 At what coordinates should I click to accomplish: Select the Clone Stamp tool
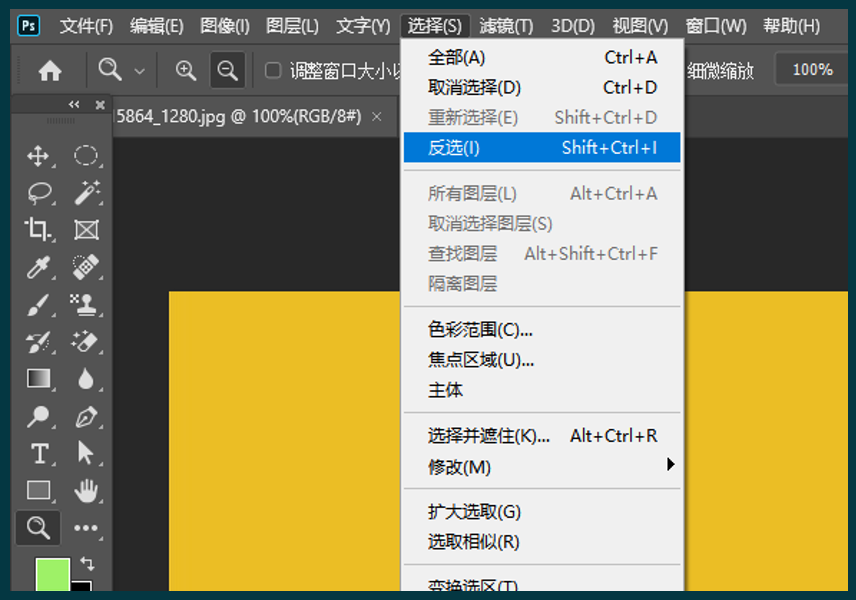pyautogui.click(x=86, y=304)
